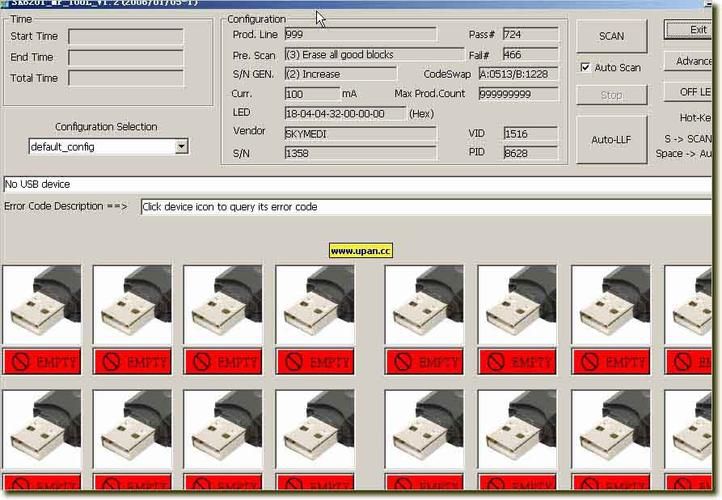722x500 pixels.
Task: Click the No USB device status field
Action: click(360, 184)
